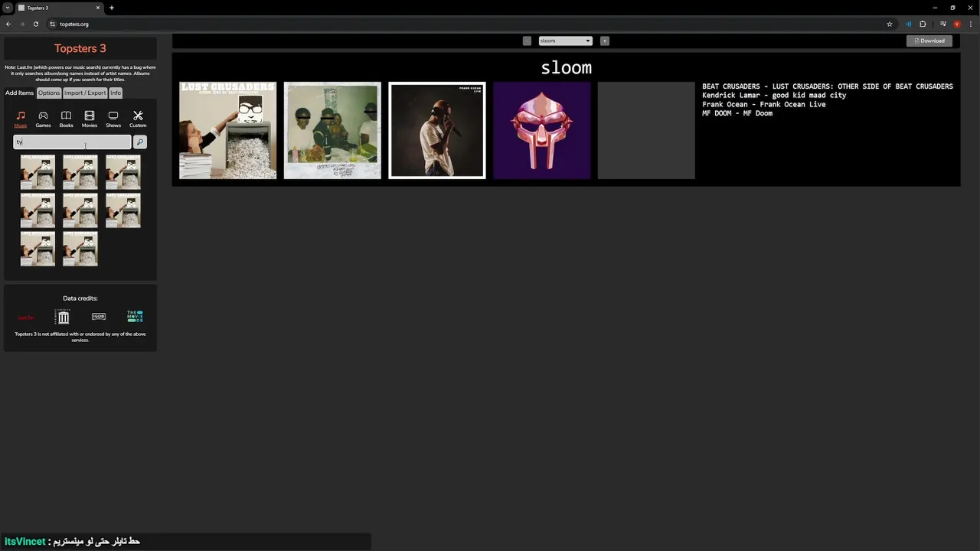The width and height of the screenshot is (980, 551).
Task: Open the Options tab
Action: [x=49, y=93]
